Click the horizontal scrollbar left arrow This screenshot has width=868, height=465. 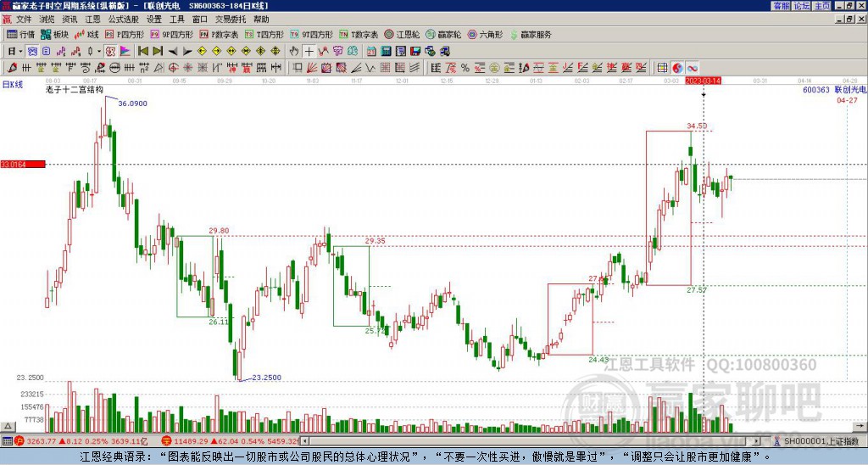point(304,441)
